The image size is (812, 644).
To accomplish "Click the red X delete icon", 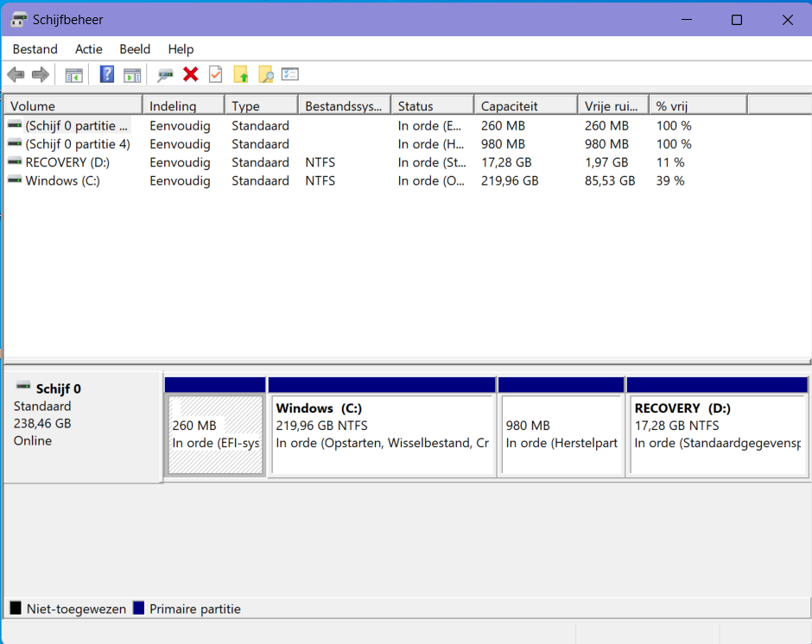I will click(191, 75).
